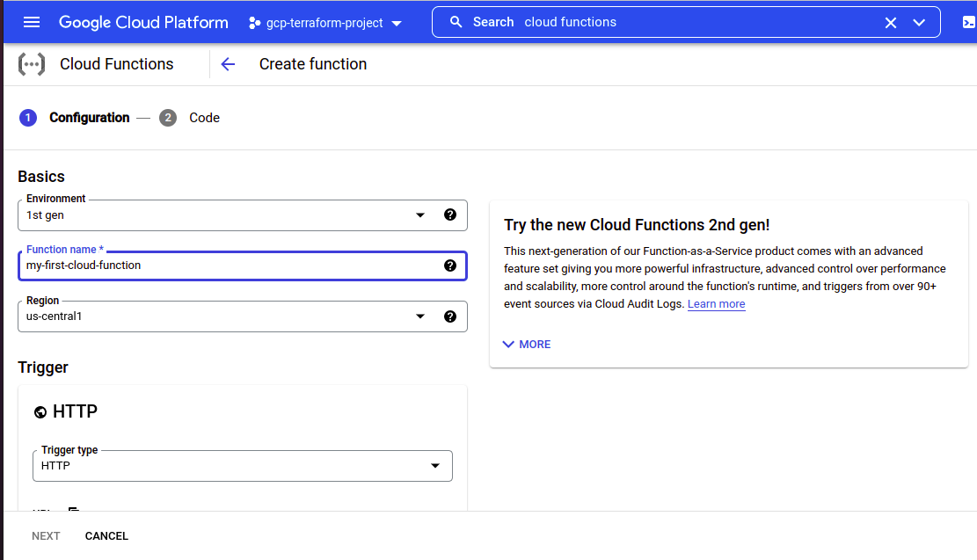Show help for Function name field
This screenshot has height=560, width=977.
(x=450, y=266)
